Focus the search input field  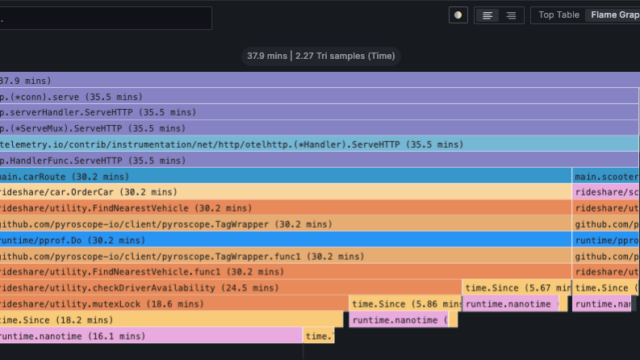tap(105, 18)
